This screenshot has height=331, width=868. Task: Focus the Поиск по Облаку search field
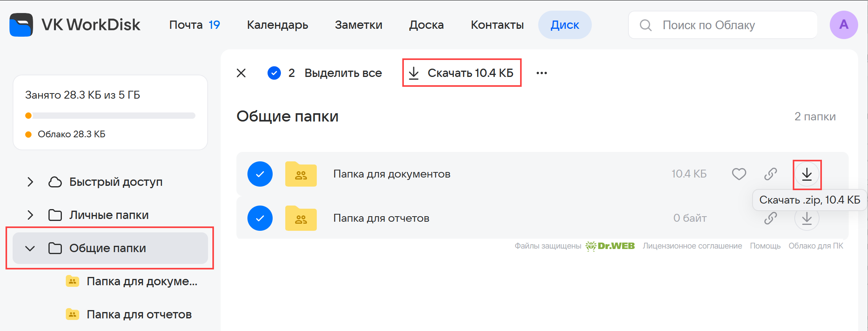(x=729, y=25)
